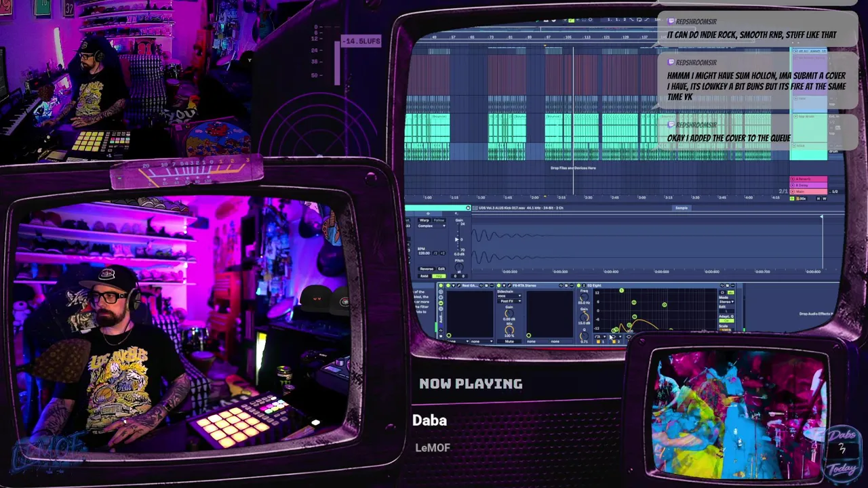Viewport: 868px width, 488px height.
Task: Click the UDS Vol.3 ALUS Kick 017.wav file name
Action: [x=500, y=207]
